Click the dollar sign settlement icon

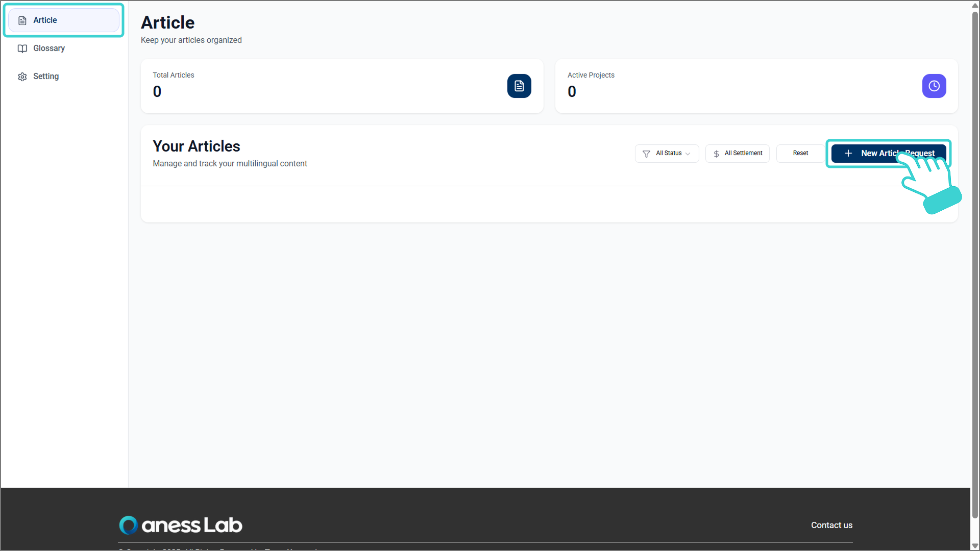(717, 154)
